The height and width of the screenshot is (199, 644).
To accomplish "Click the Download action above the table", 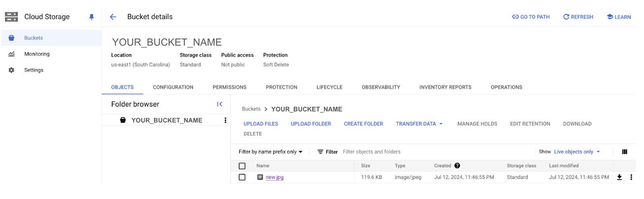I will [x=577, y=124].
